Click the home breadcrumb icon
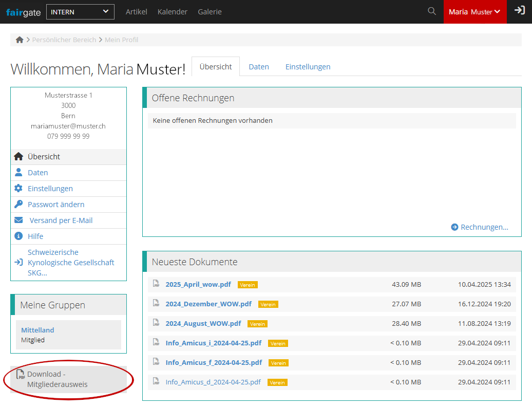 coord(20,40)
